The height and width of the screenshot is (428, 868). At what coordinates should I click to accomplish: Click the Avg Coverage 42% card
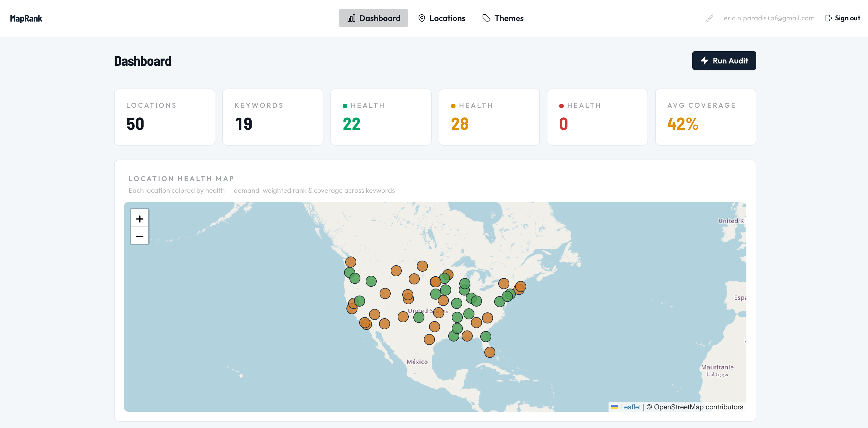(x=705, y=117)
